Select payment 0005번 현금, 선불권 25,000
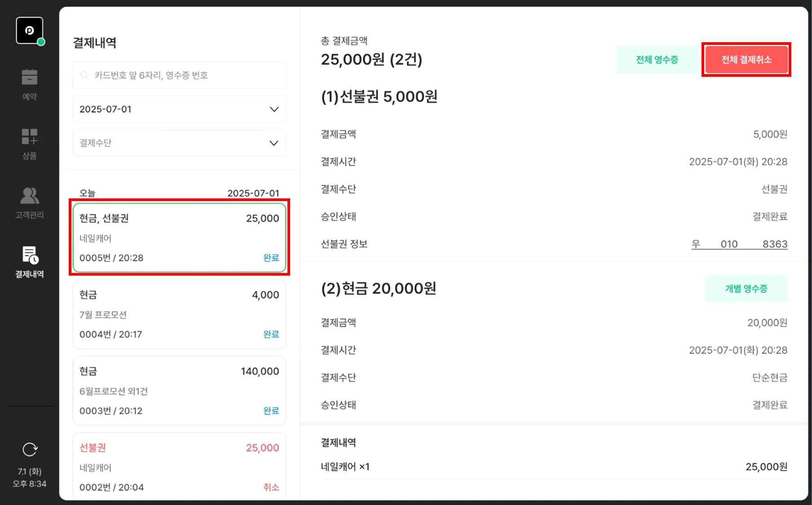The width and height of the screenshot is (812, 505). click(x=179, y=237)
